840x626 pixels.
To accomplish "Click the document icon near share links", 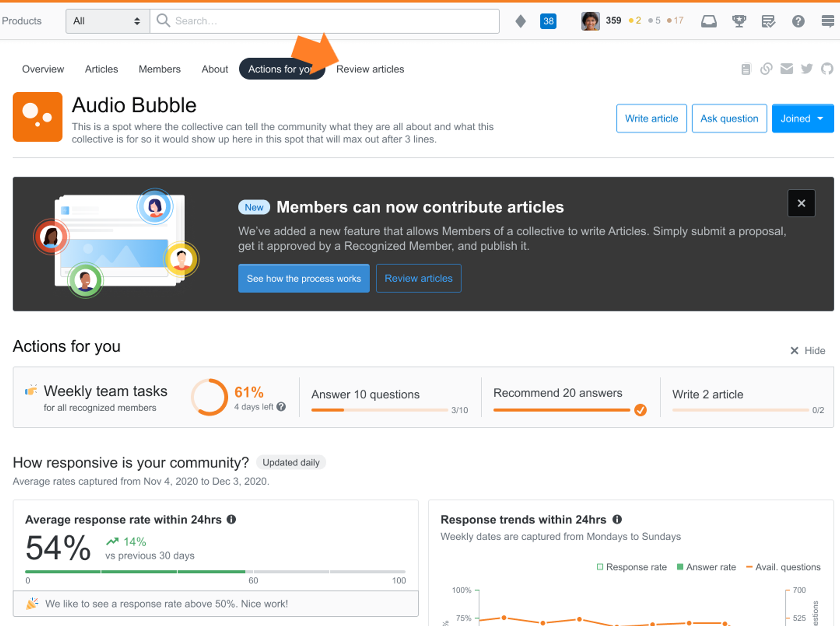I will click(x=746, y=69).
